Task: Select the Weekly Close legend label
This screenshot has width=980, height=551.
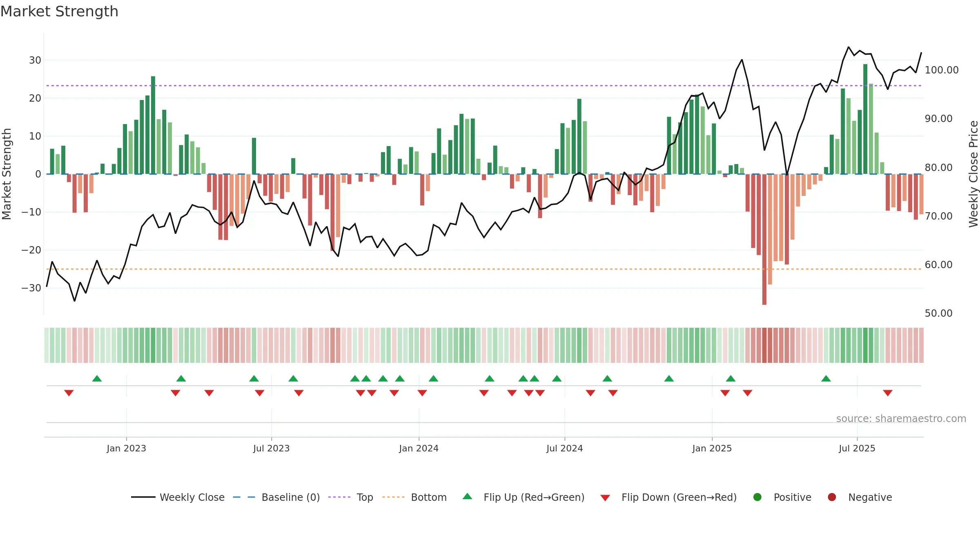Action: tap(192, 497)
